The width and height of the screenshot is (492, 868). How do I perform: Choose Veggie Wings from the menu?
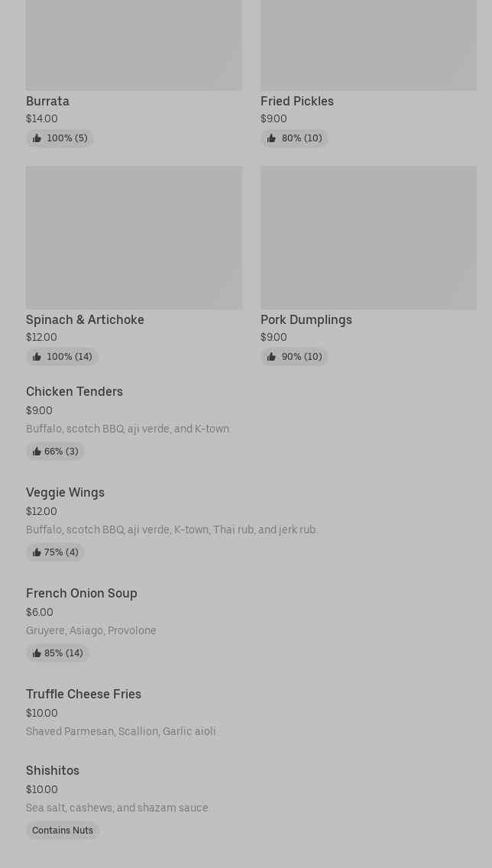[65, 492]
